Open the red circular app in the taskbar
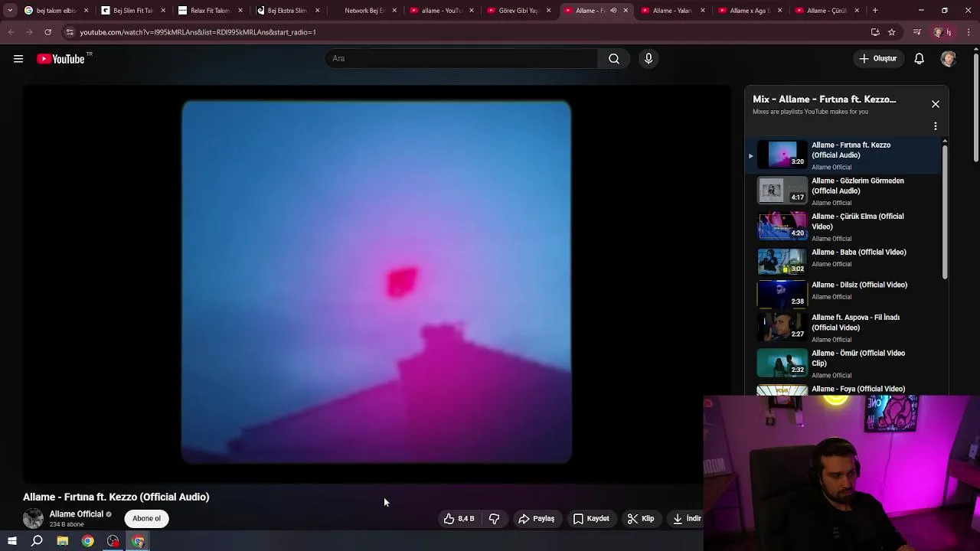The width and height of the screenshot is (980, 551). [x=113, y=541]
